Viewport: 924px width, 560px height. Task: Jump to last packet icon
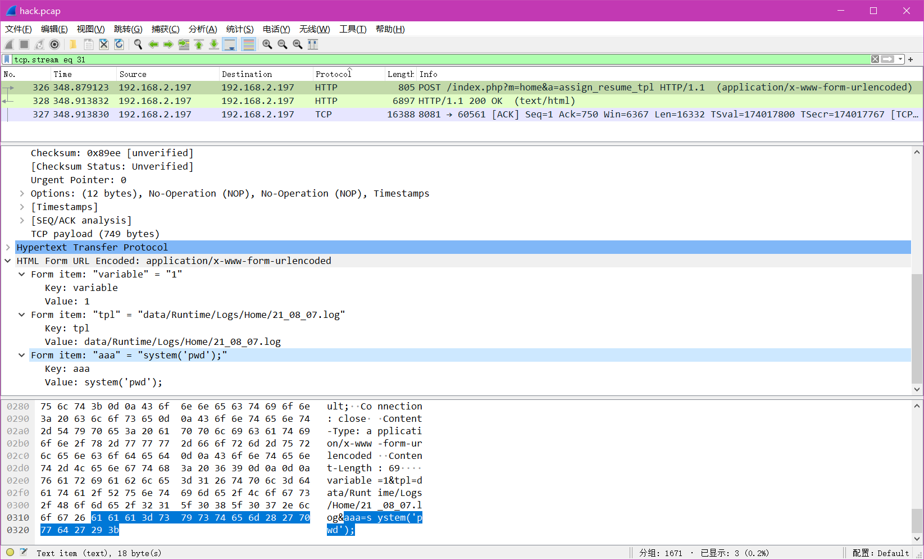[x=214, y=44]
